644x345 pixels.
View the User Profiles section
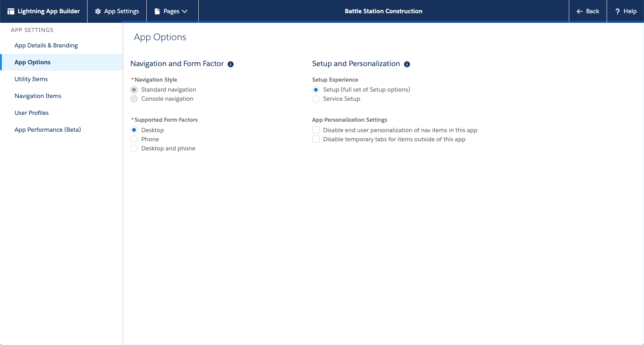pyautogui.click(x=31, y=113)
